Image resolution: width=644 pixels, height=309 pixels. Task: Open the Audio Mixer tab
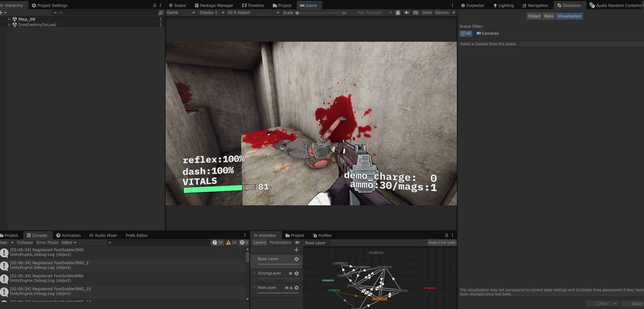tap(103, 235)
